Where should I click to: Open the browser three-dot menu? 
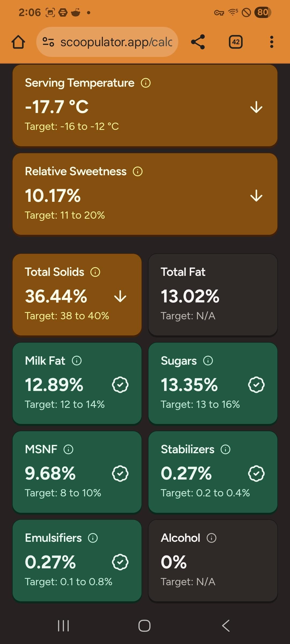pyautogui.click(x=272, y=42)
